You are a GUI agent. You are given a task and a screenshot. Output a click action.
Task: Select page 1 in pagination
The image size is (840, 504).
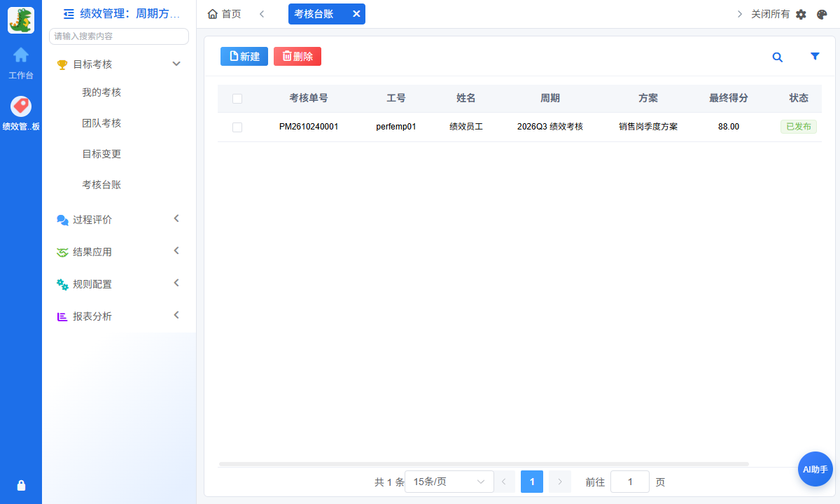[532, 482]
